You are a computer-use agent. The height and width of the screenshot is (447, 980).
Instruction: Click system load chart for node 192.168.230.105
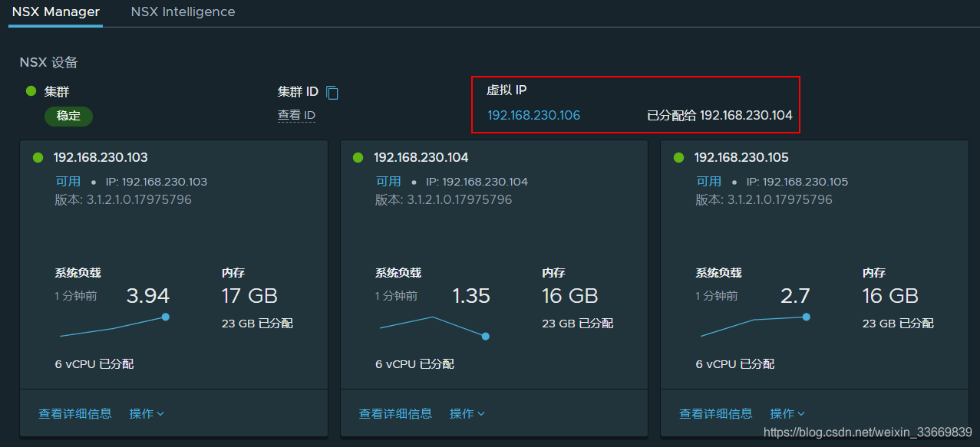click(754, 326)
